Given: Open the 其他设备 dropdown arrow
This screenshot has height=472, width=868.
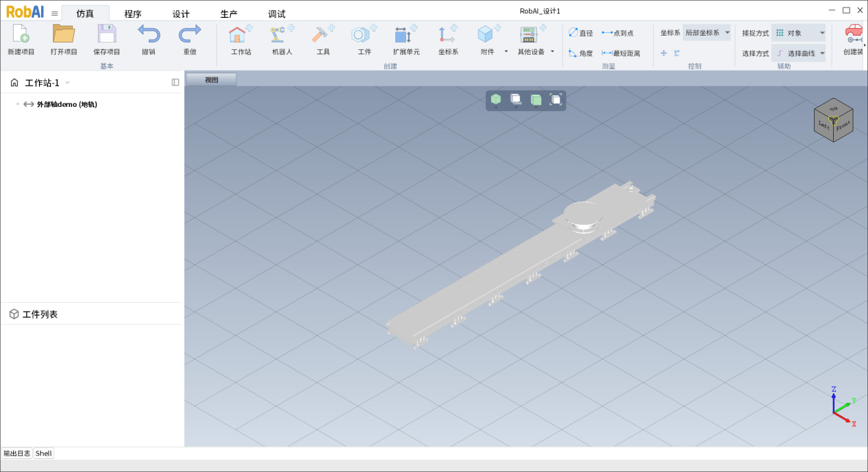Looking at the screenshot, I should (552, 51).
